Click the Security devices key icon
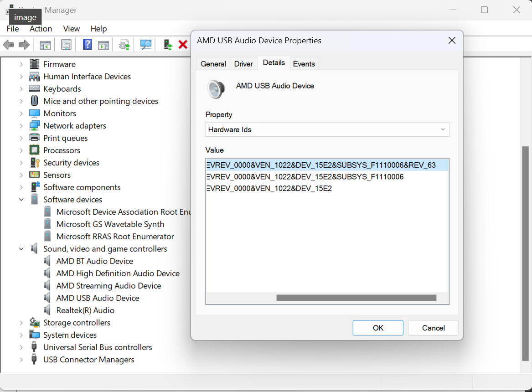Screen dimensions: 532x392 35,162
